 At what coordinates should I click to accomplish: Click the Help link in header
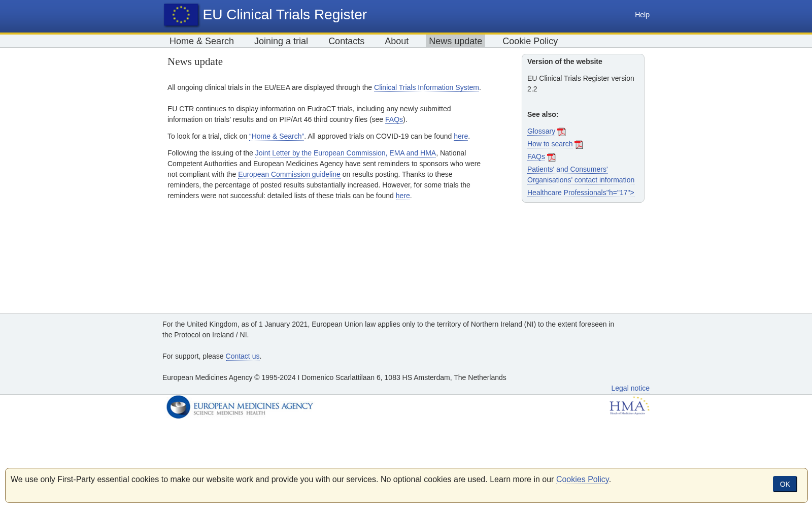[642, 15]
